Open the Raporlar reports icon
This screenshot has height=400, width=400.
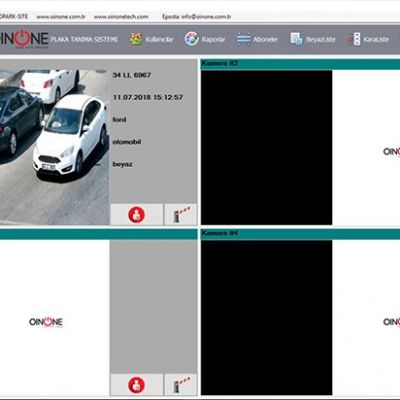[192, 39]
